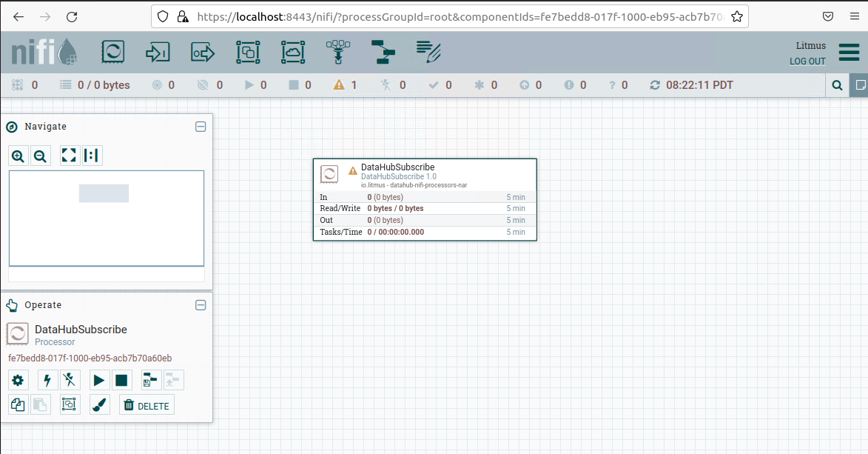The height and width of the screenshot is (454, 868).
Task: Zoom out using the Navigate panel
Action: click(x=41, y=156)
